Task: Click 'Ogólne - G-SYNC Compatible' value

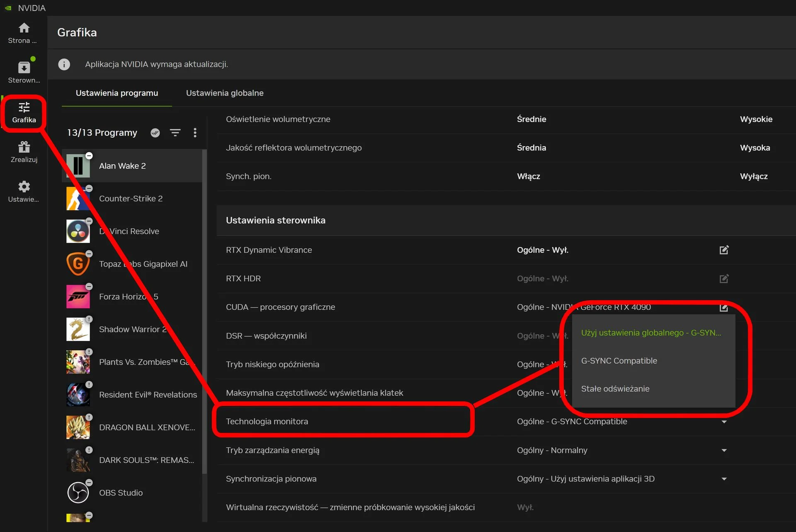Action: click(572, 422)
